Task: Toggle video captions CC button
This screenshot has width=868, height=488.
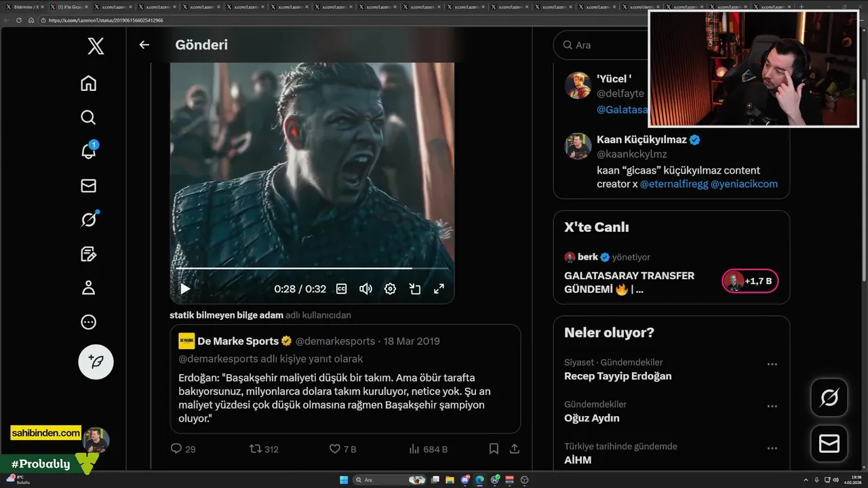Action: pyautogui.click(x=342, y=289)
